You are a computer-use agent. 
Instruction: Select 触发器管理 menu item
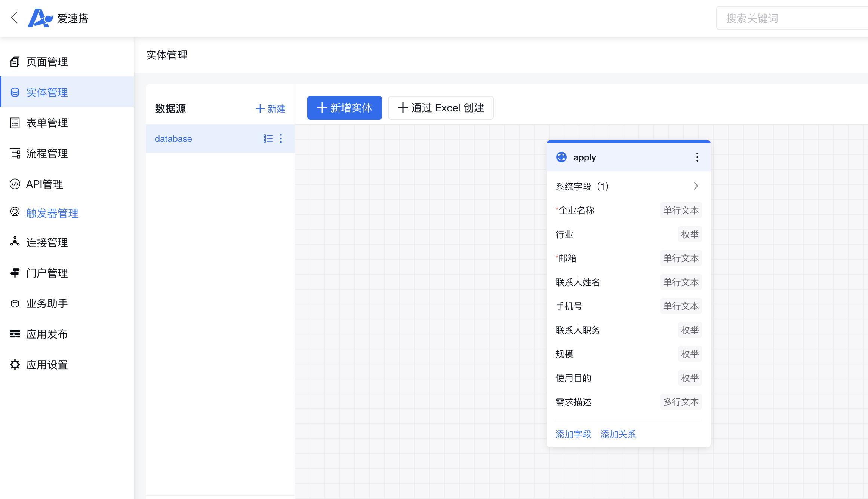[x=67, y=213]
